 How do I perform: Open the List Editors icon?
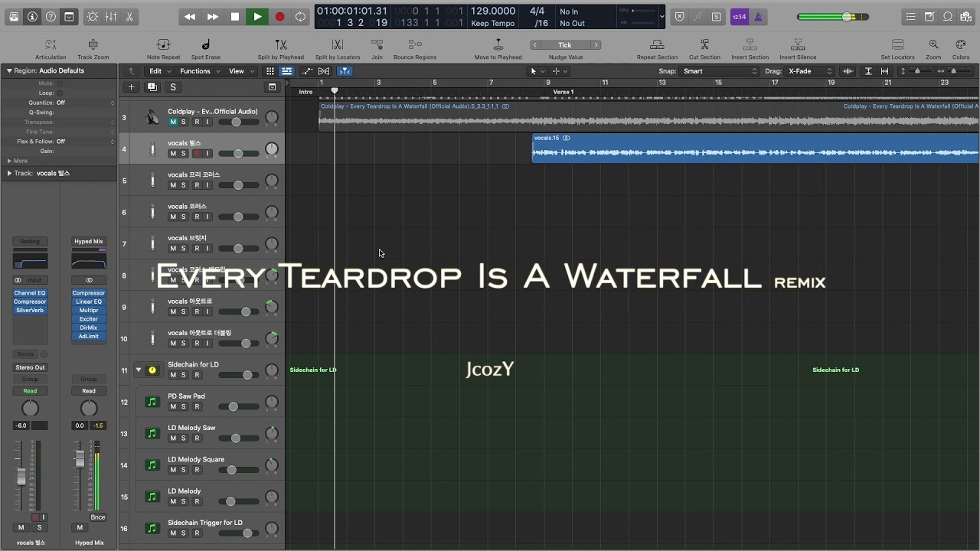pos(910,17)
